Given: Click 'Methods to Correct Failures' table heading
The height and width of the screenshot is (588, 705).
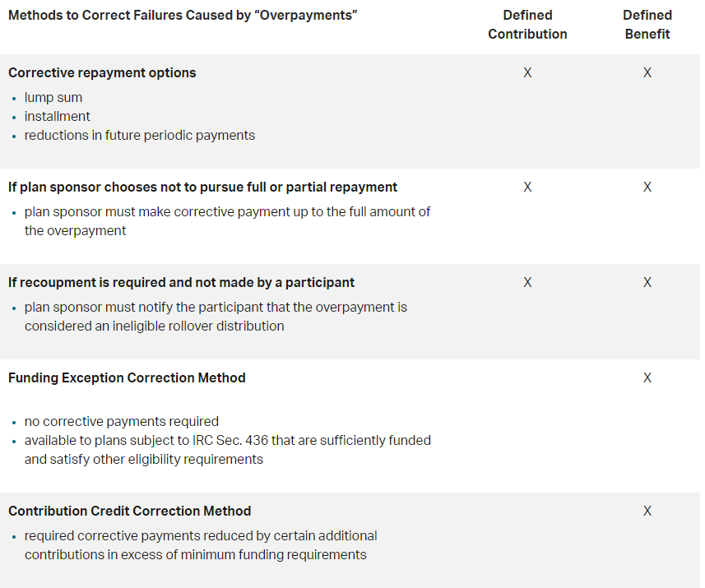Looking at the screenshot, I should point(183,16).
